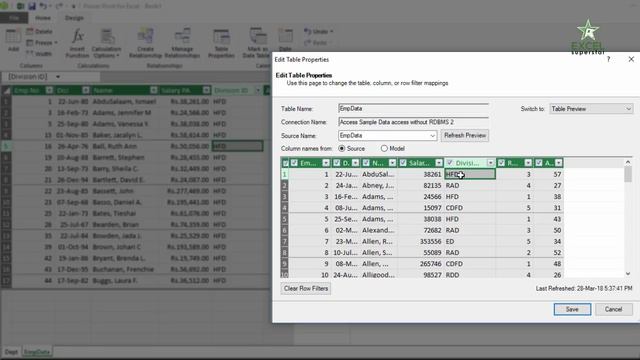Open filter for Division ID column in background table
Screen dimensions: 640x360
pyautogui.click(x=258, y=90)
